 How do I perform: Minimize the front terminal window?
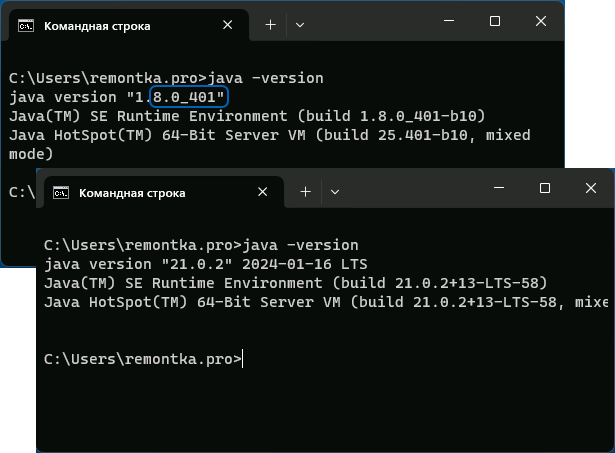pyautogui.click(x=499, y=188)
